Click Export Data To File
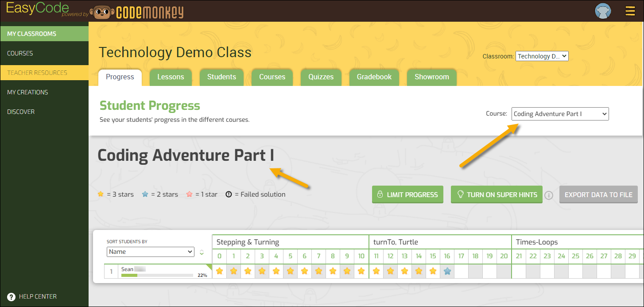Screen dimensions: 644x307 (598, 194)
